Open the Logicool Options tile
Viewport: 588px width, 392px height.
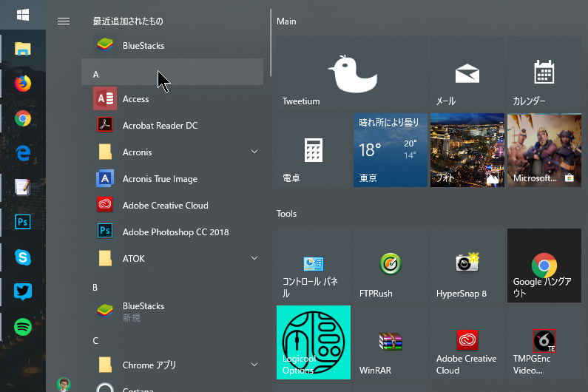314,342
